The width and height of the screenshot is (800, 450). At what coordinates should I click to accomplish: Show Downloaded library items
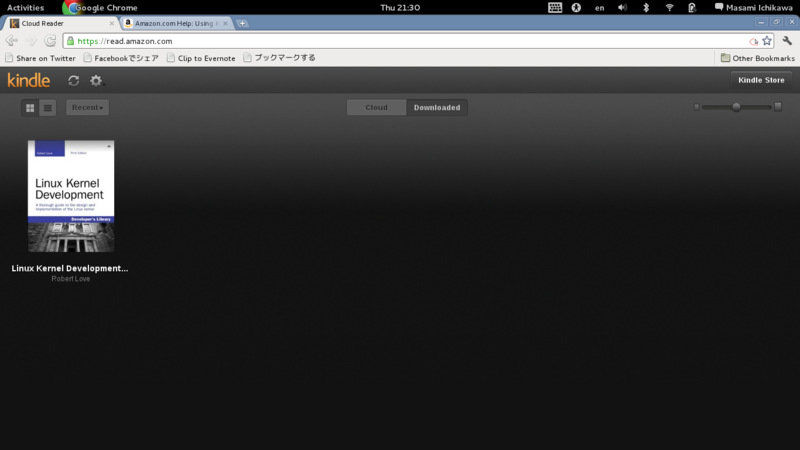click(437, 108)
